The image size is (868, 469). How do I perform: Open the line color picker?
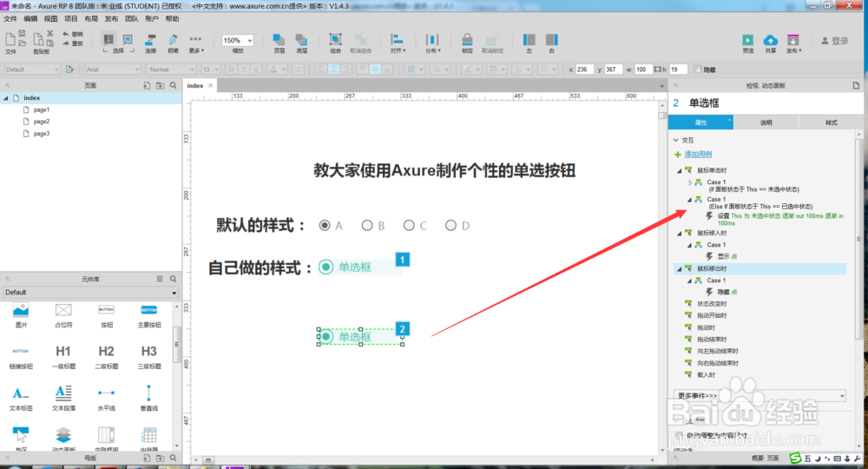coord(471,69)
